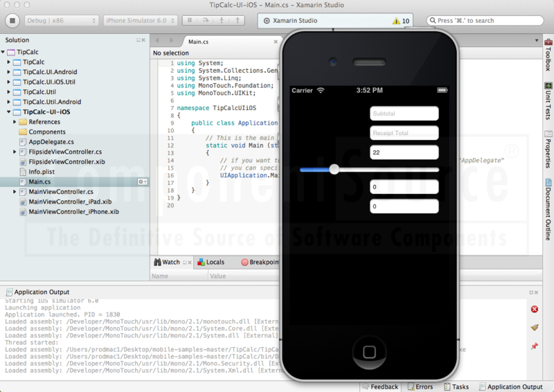Expand FlipsideViewController.cs node
The image size is (554, 392).
15,152
